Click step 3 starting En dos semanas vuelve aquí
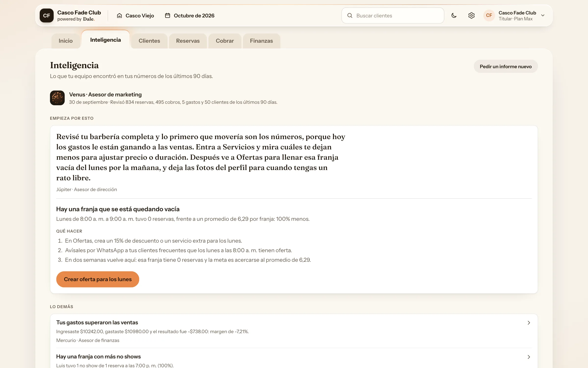 [188, 260]
